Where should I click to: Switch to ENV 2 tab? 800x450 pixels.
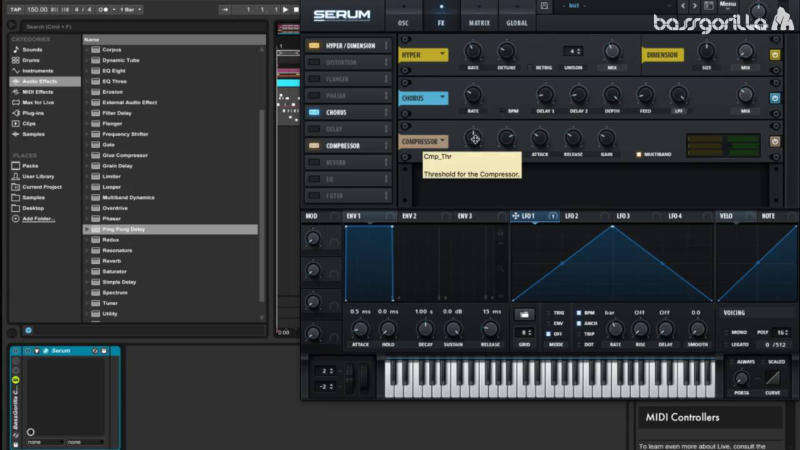tap(409, 216)
